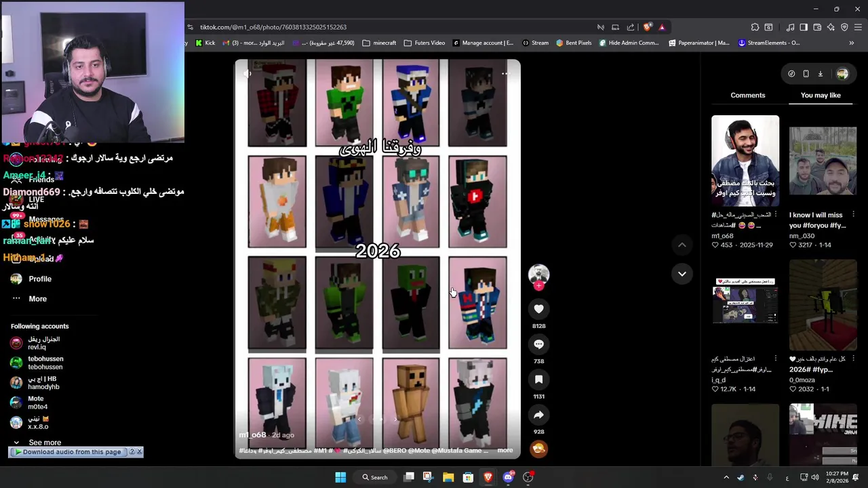Open following account m0te4
Image resolution: width=868 pixels, height=488 pixels.
click(29, 403)
